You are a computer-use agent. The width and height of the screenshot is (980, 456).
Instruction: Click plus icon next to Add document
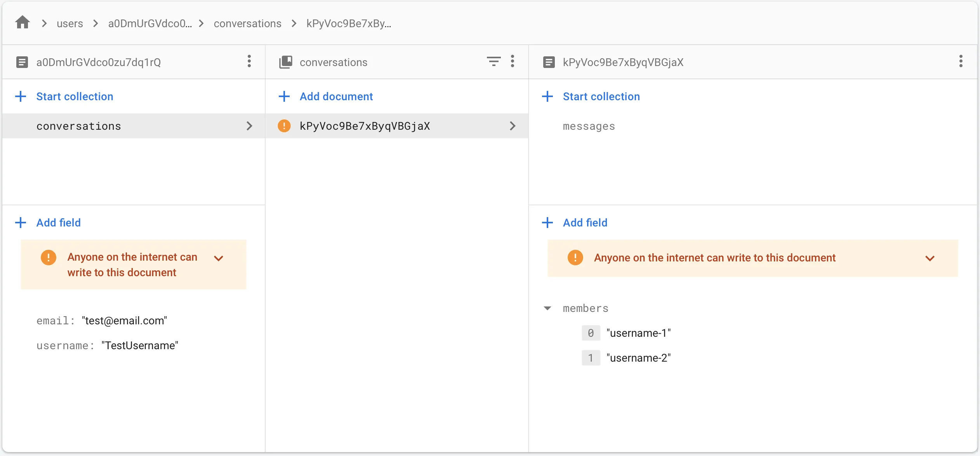[284, 96]
